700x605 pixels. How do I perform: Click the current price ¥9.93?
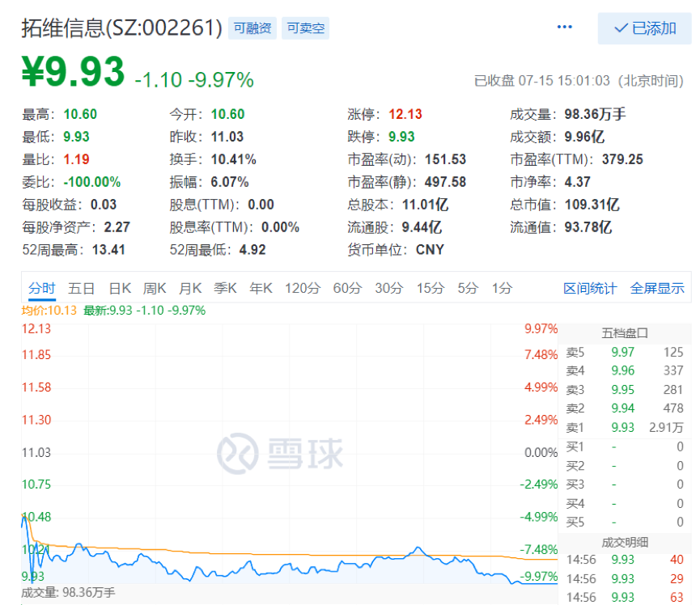[73, 71]
